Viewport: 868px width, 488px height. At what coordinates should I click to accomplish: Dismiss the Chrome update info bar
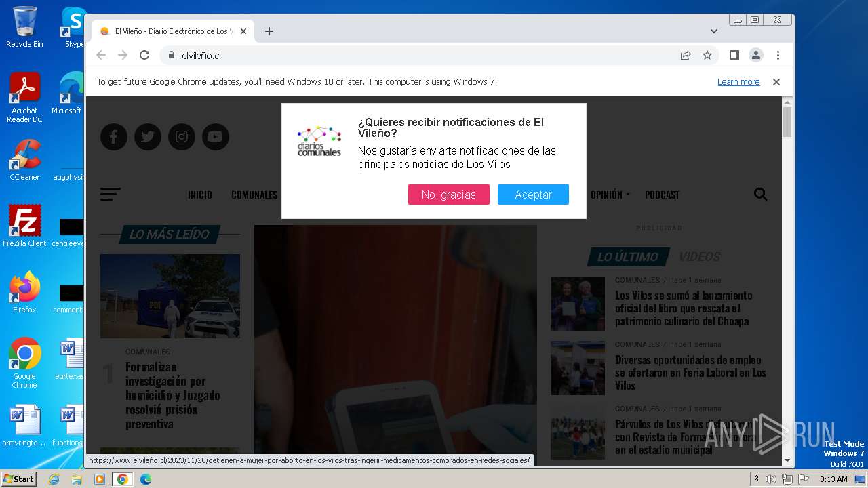776,82
